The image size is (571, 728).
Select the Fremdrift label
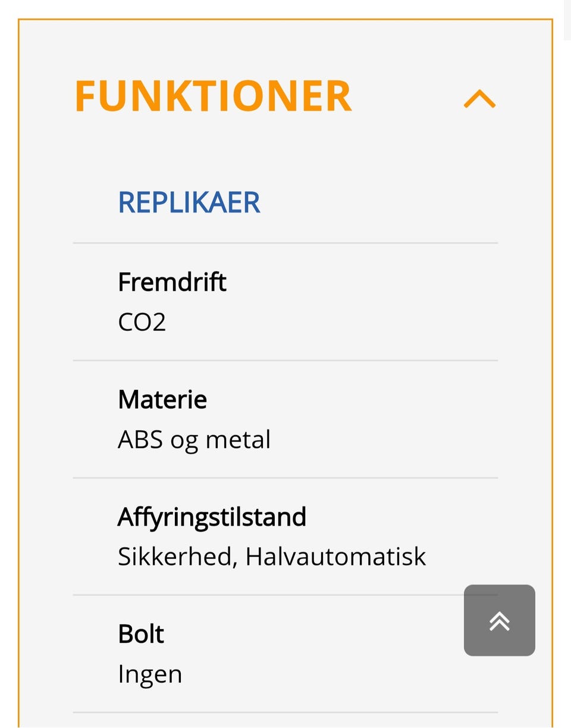[x=172, y=282]
